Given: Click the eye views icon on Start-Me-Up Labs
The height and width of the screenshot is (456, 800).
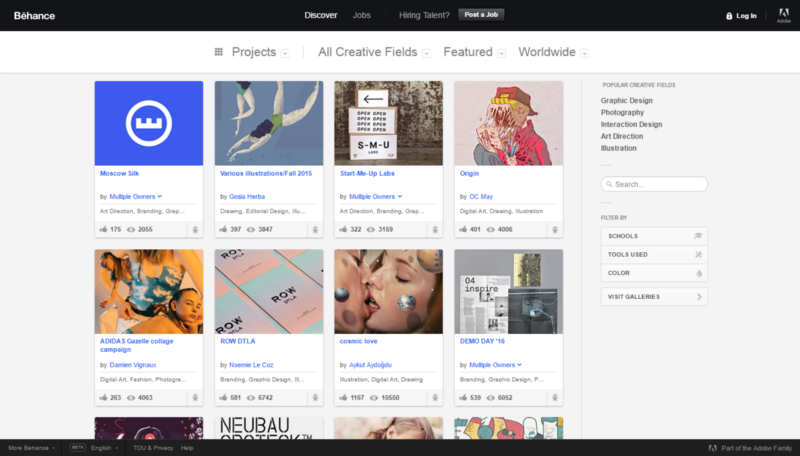Looking at the screenshot, I should (370, 230).
